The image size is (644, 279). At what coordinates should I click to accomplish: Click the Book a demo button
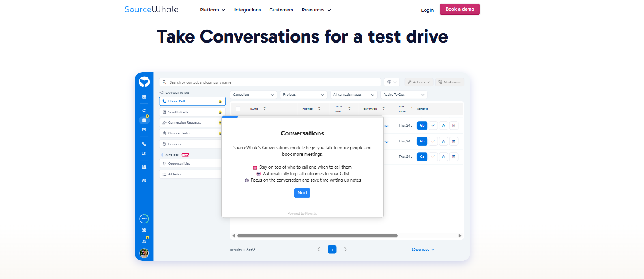point(460,9)
